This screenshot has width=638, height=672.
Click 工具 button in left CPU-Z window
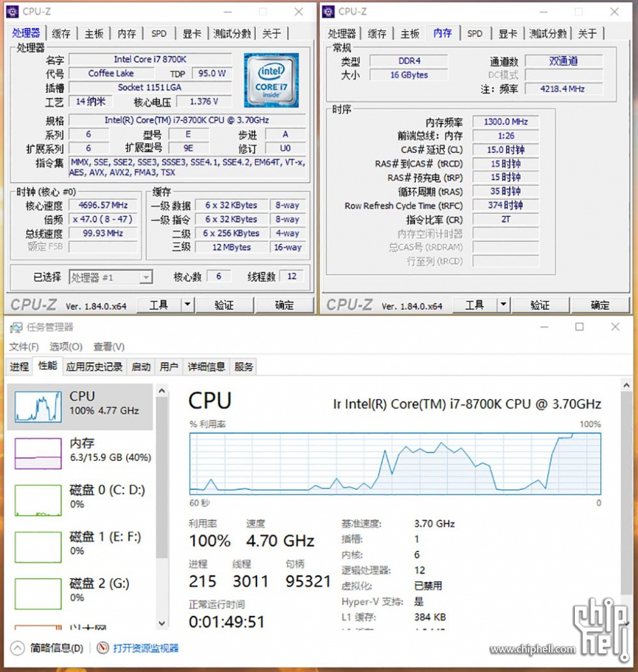click(x=159, y=305)
